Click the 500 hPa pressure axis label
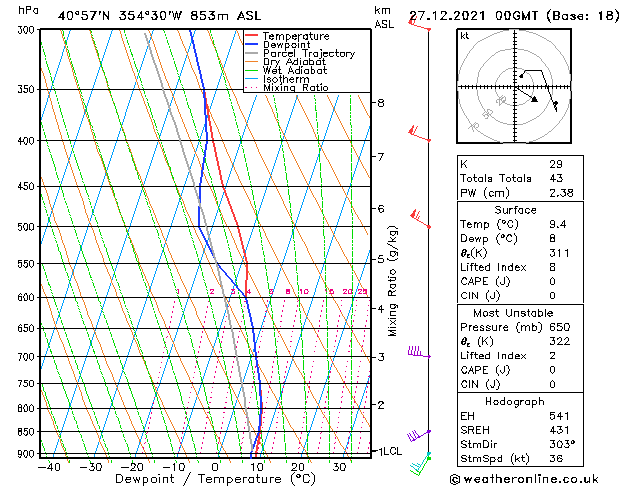The image size is (629, 486). point(26,227)
